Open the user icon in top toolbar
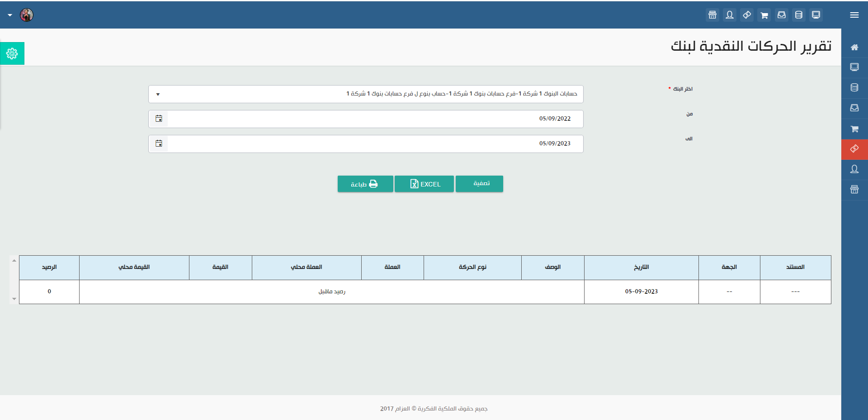This screenshot has width=868, height=420. (x=730, y=15)
